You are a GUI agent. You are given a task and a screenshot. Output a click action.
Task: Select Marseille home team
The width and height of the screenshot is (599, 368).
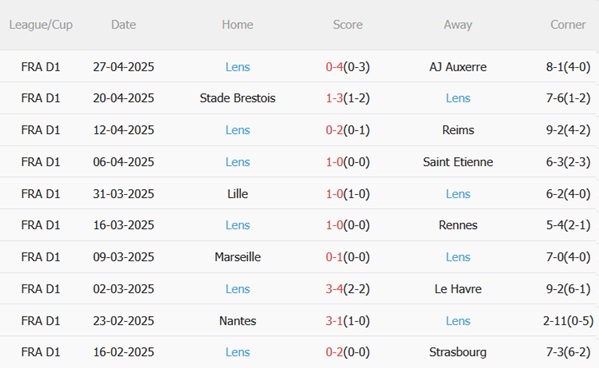click(x=237, y=257)
